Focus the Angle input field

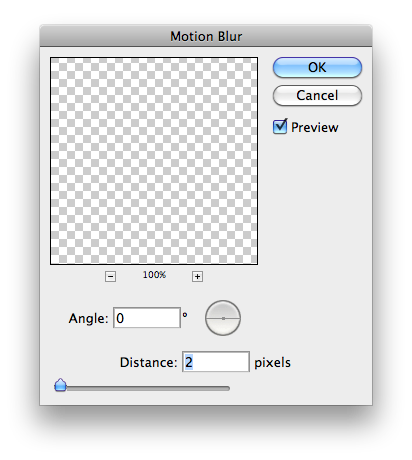pyautogui.click(x=147, y=318)
